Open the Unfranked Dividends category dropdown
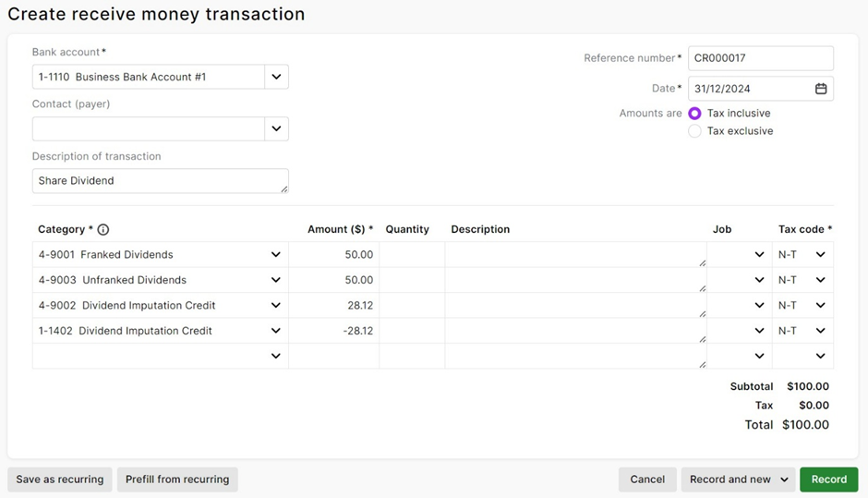Image resolution: width=868 pixels, height=498 pixels. pos(275,280)
